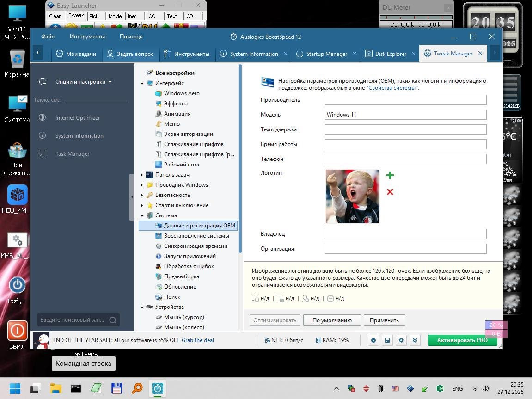Expand the Безопасность tree node

[142, 195]
